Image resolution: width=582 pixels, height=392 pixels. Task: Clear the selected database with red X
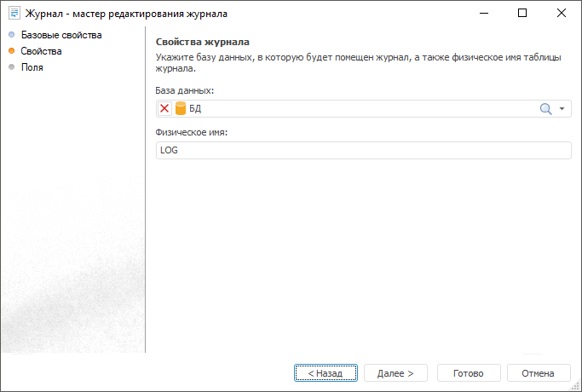click(x=165, y=109)
